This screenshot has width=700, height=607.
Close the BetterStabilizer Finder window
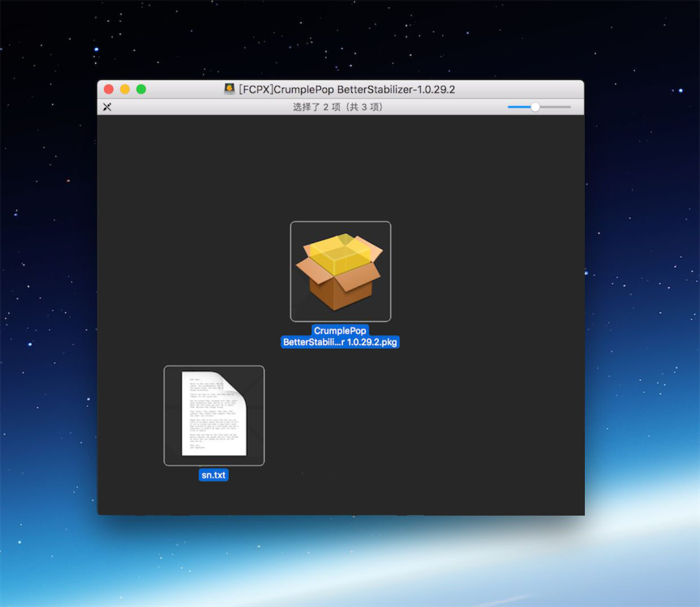tap(109, 89)
